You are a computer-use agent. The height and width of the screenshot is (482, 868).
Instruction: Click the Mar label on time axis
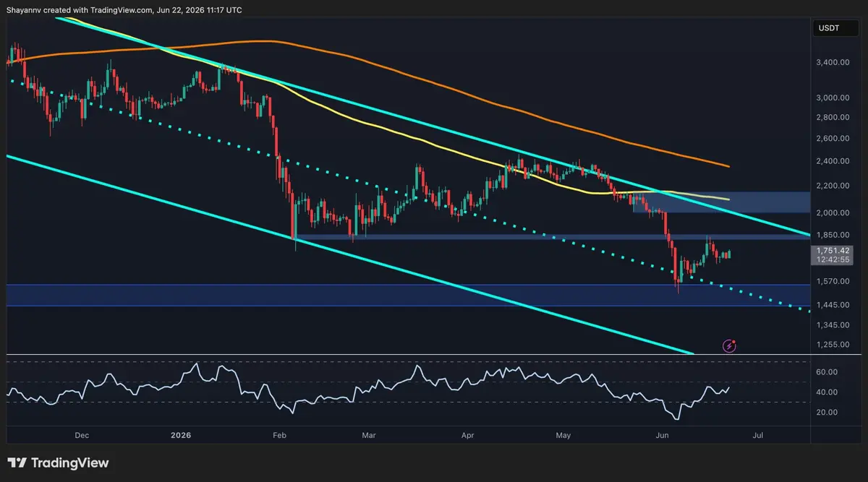pyautogui.click(x=369, y=436)
